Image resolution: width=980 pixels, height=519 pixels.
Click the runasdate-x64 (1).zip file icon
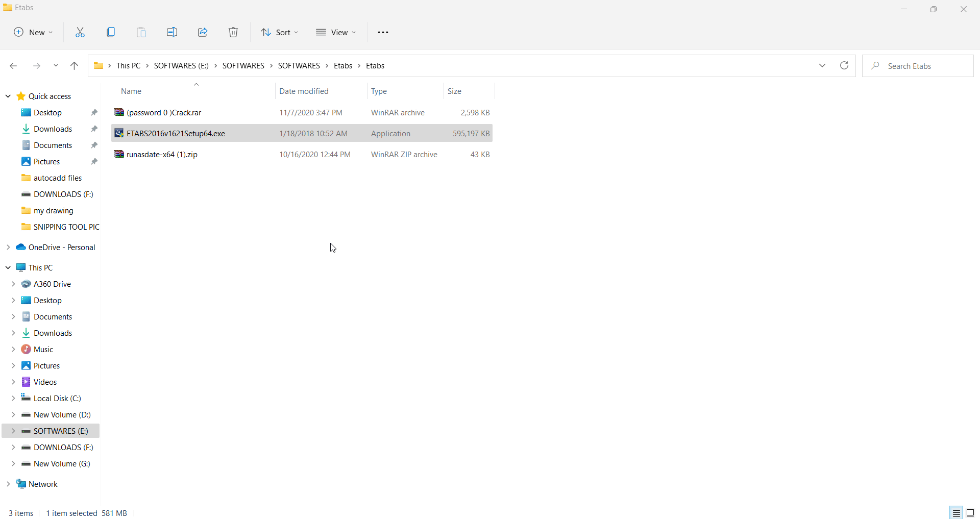click(x=119, y=154)
